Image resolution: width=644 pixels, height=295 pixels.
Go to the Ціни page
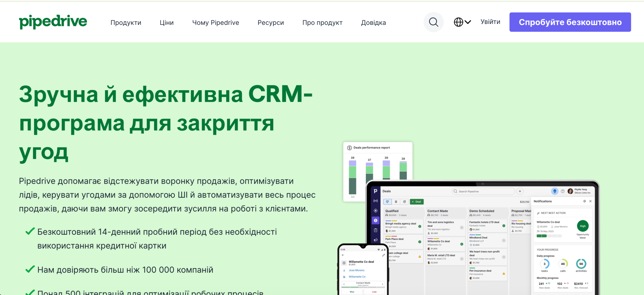tap(167, 23)
